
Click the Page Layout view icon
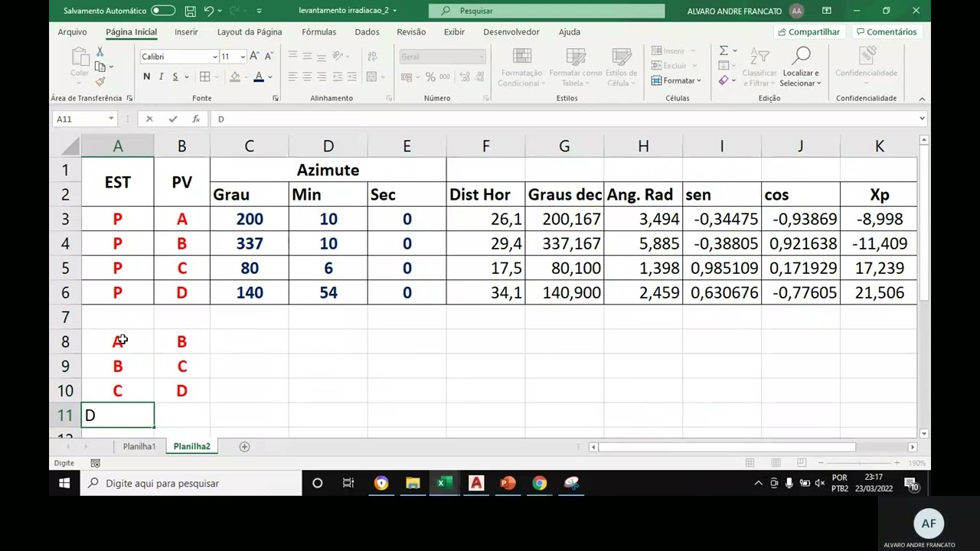776,463
